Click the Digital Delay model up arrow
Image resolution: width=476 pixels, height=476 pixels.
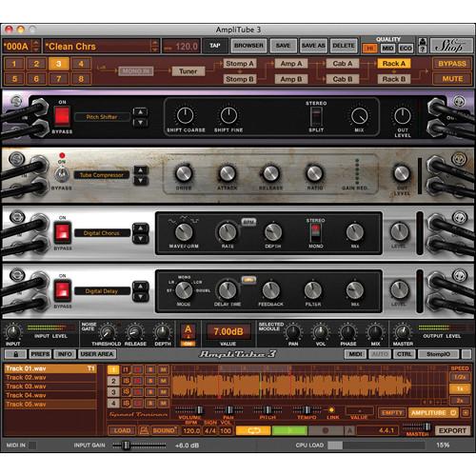140,287
